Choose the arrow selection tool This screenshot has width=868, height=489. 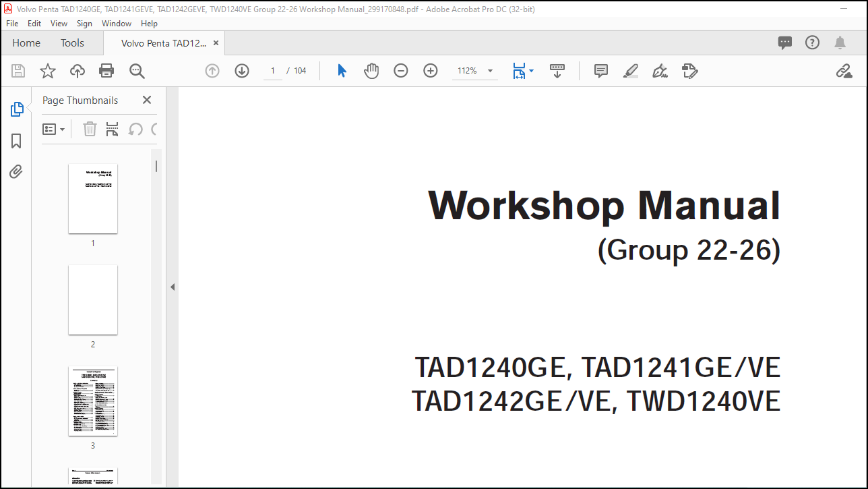point(342,71)
